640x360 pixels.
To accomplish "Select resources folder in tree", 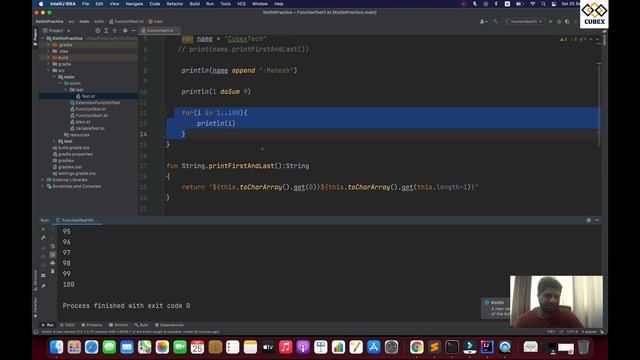I will (76, 135).
